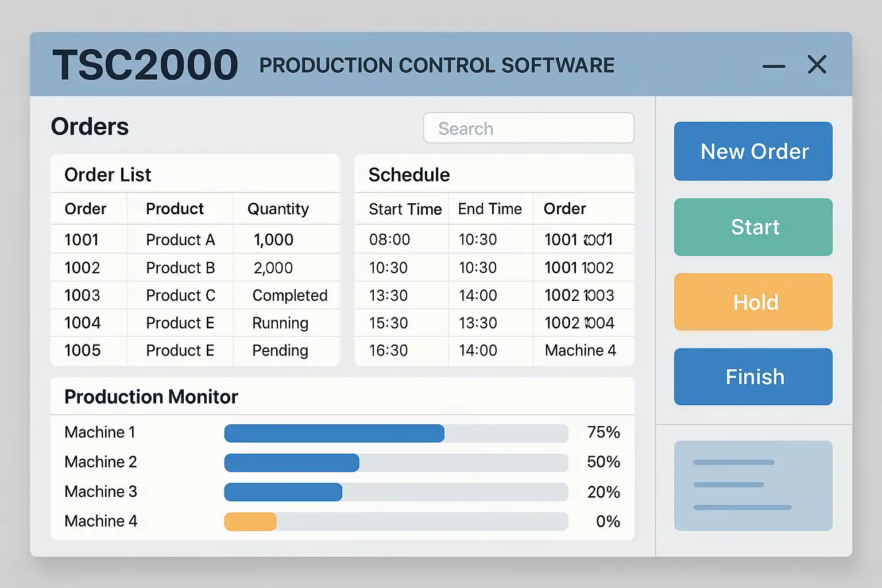Click the Quantity column header
Screen dimensions: 882x588
(278, 209)
